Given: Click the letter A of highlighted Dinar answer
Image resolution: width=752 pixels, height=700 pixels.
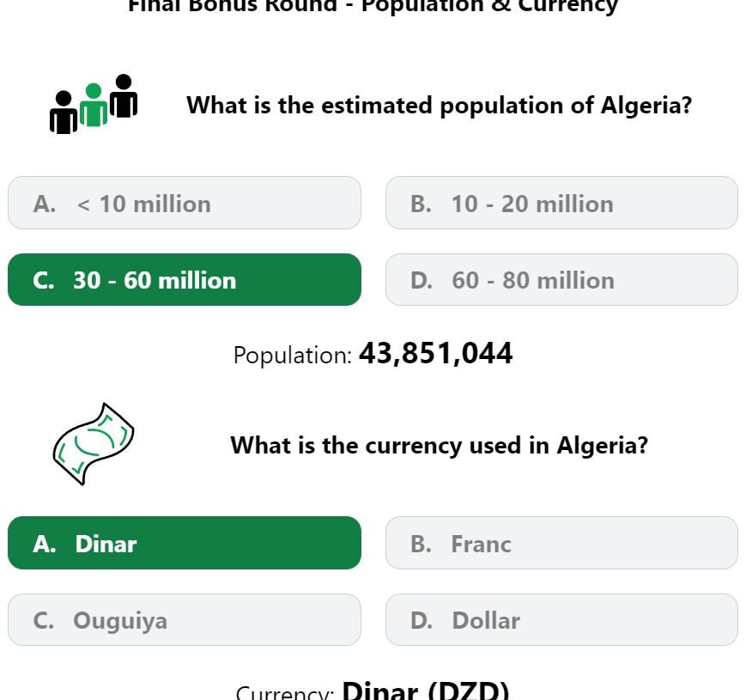Looking at the screenshot, I should click(45, 544).
